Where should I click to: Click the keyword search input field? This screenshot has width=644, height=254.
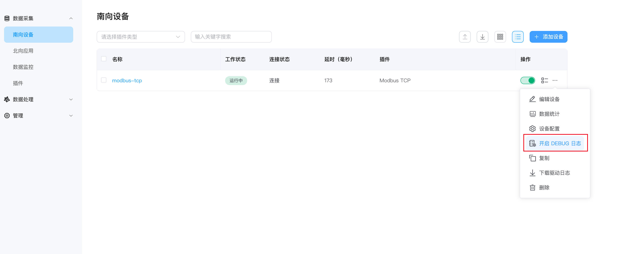coord(231,37)
